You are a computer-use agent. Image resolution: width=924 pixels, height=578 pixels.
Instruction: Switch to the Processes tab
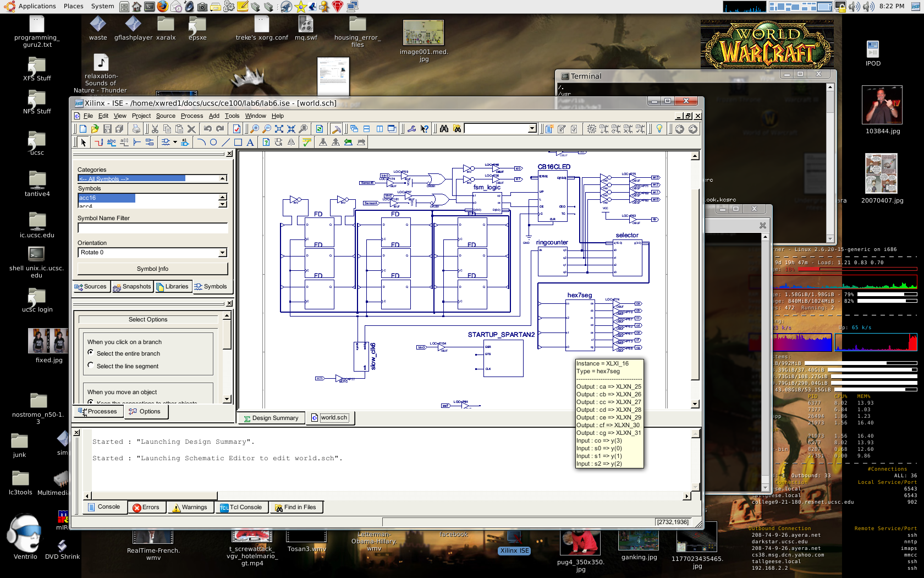tap(99, 412)
